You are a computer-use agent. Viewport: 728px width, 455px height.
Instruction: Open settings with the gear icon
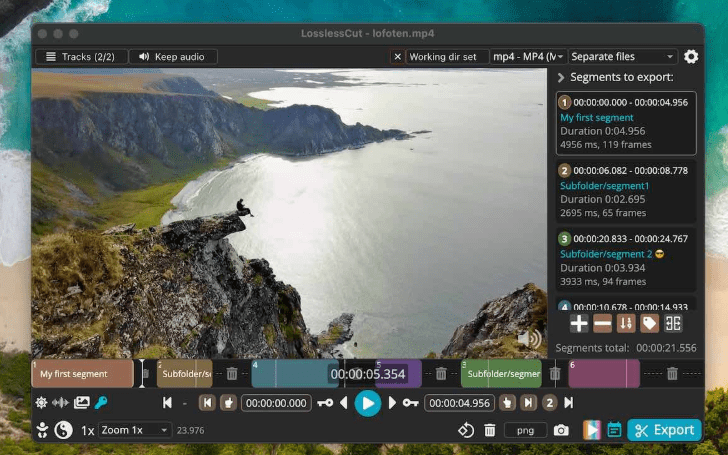(691, 57)
